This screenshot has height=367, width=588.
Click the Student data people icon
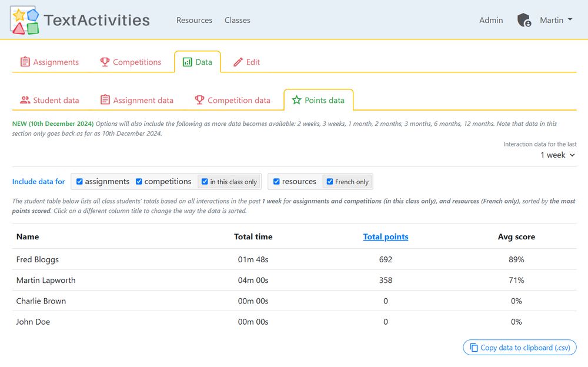[25, 100]
